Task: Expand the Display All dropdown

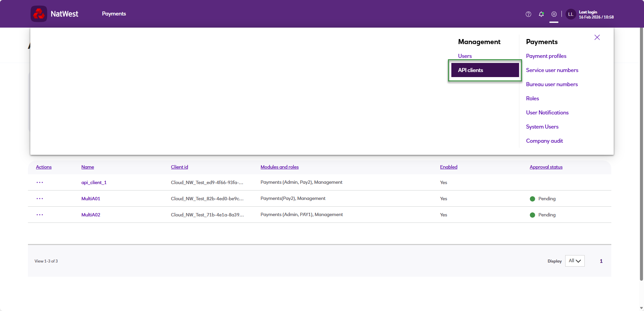Action: [x=575, y=261]
